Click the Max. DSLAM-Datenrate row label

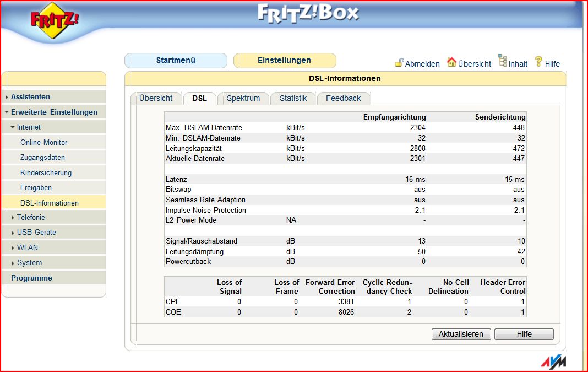coord(204,128)
